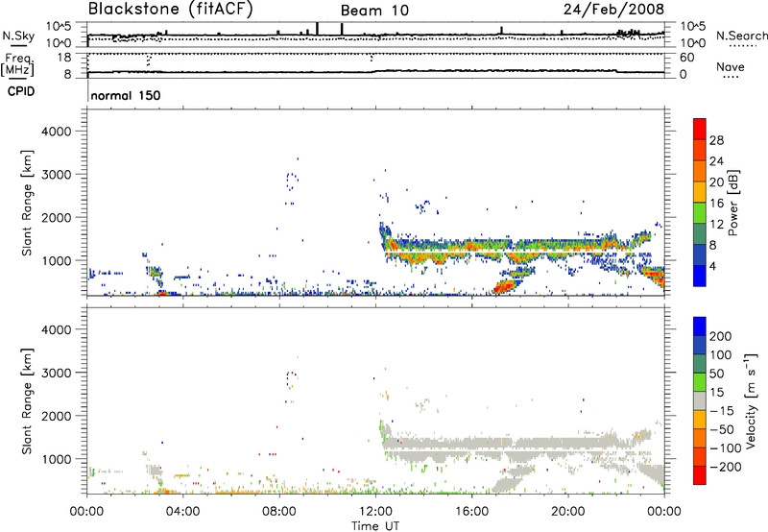Click the 'CPID' row label
Screen dimensions: 768x532
click(21, 91)
